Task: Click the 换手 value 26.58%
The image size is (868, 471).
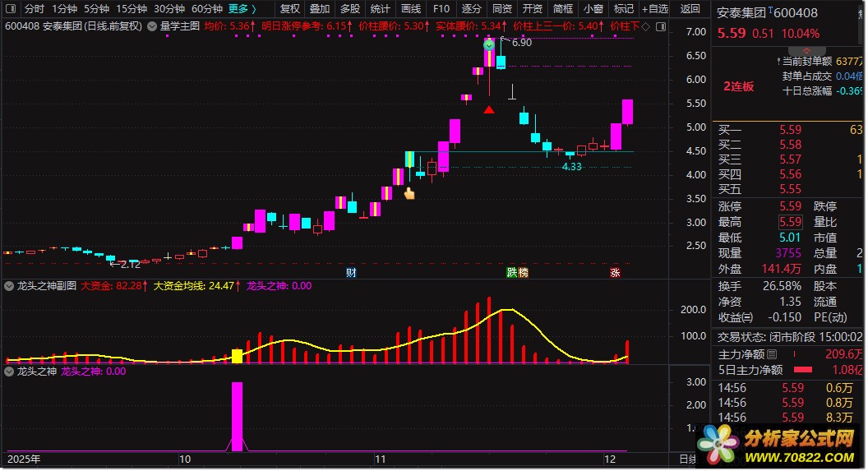Action: coord(783,286)
